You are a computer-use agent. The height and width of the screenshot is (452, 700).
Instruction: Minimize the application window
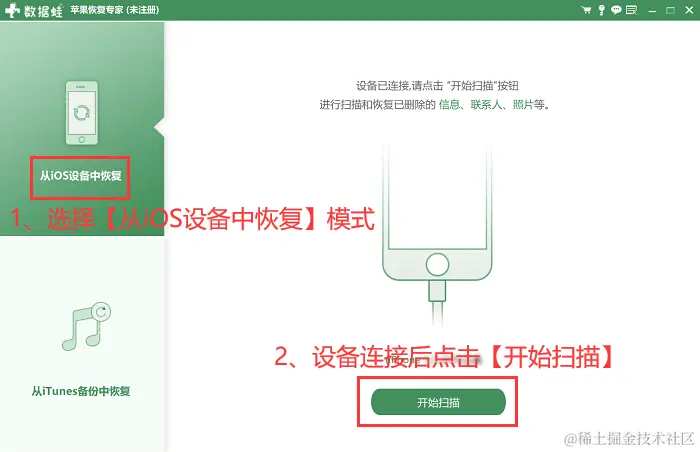(x=652, y=10)
